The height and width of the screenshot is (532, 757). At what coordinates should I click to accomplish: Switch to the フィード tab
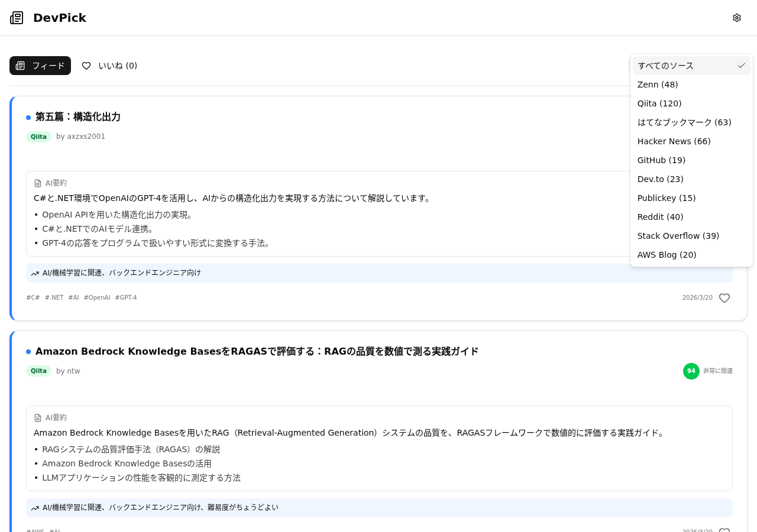click(40, 66)
